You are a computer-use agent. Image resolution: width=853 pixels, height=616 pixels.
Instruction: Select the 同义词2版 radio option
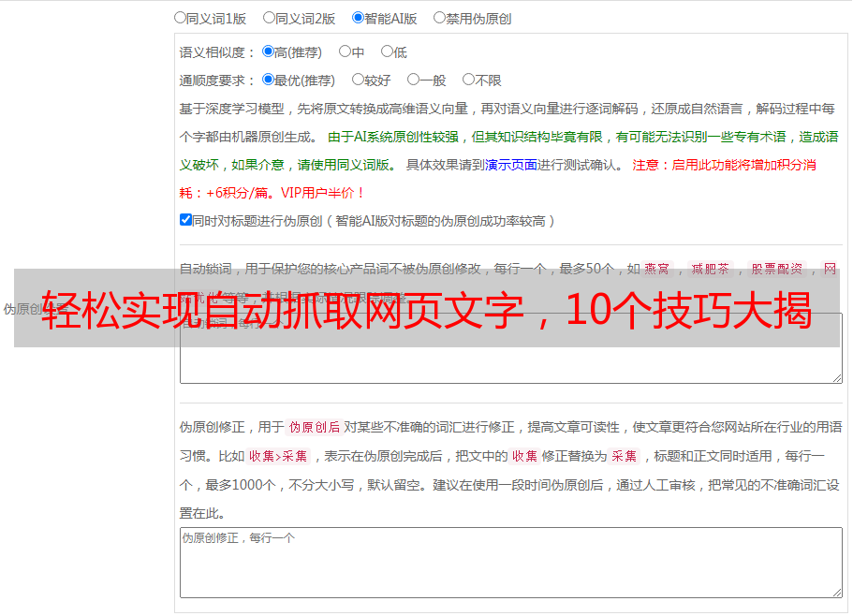pyautogui.click(x=269, y=18)
